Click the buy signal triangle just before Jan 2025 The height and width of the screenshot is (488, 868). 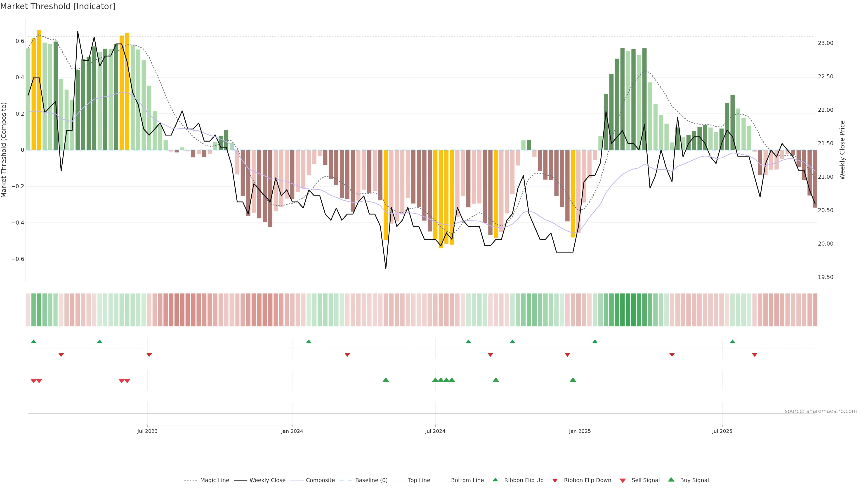pyautogui.click(x=573, y=380)
